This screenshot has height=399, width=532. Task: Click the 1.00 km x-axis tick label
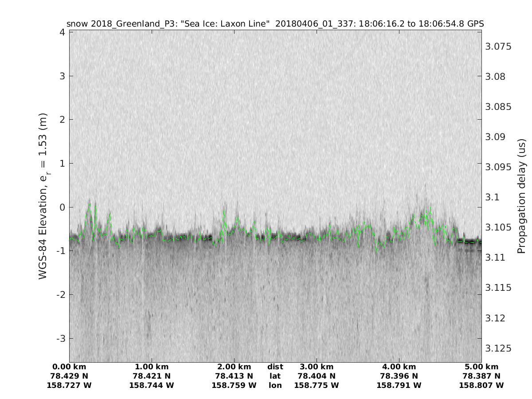152,367
